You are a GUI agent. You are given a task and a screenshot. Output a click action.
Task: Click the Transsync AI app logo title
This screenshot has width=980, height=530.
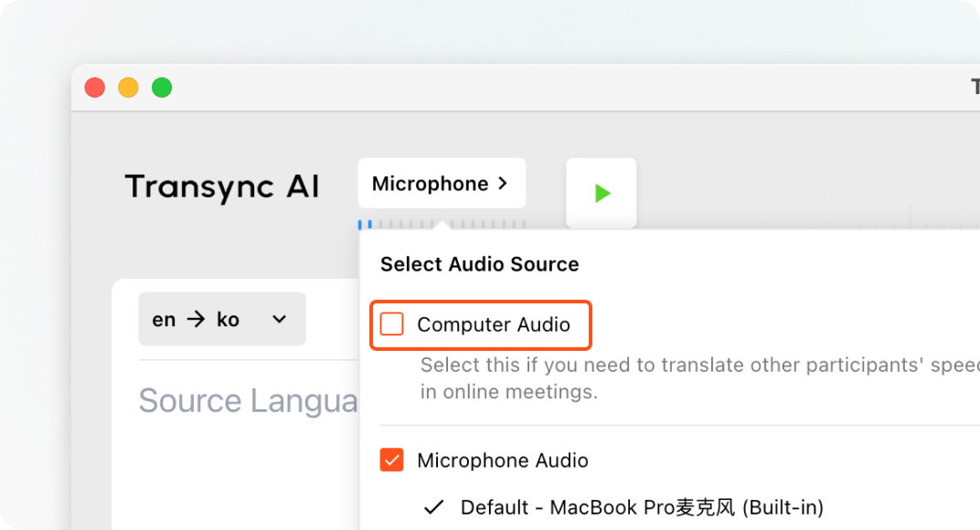tap(222, 186)
